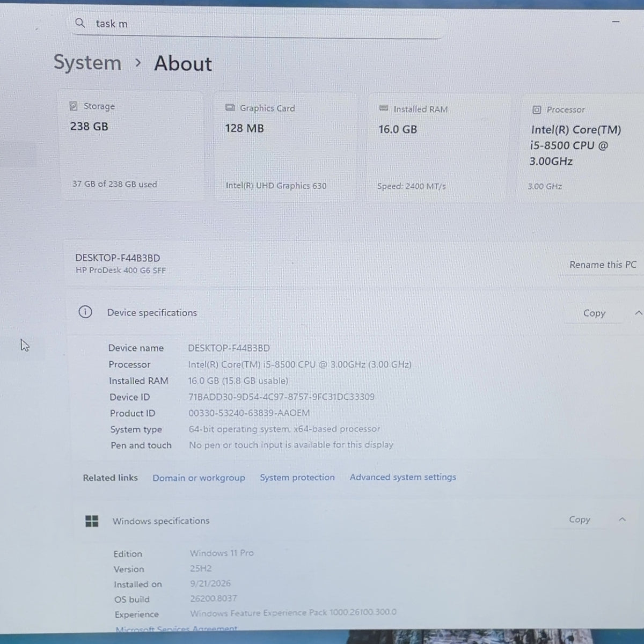Screen dimensions: 644x644
Task: Click the Installed RAM icon
Action: [384, 108]
